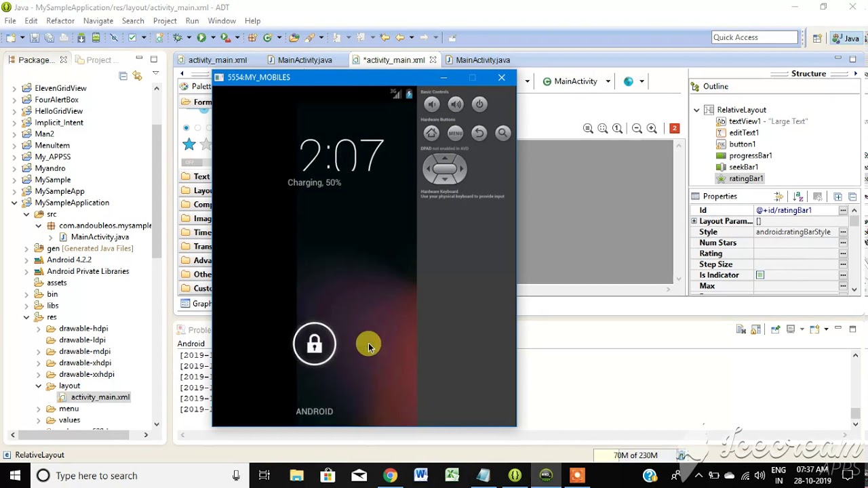
Task: Tap the emulator MENU hardware button
Action: click(455, 133)
